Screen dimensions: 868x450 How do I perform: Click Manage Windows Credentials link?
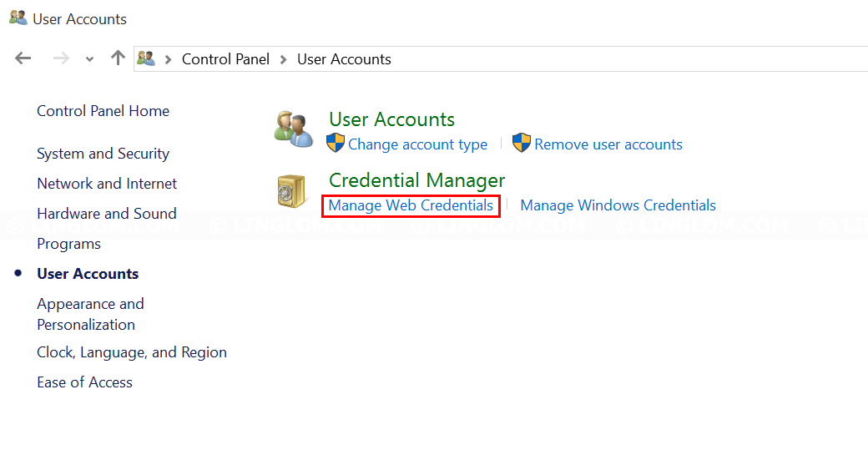click(x=618, y=205)
